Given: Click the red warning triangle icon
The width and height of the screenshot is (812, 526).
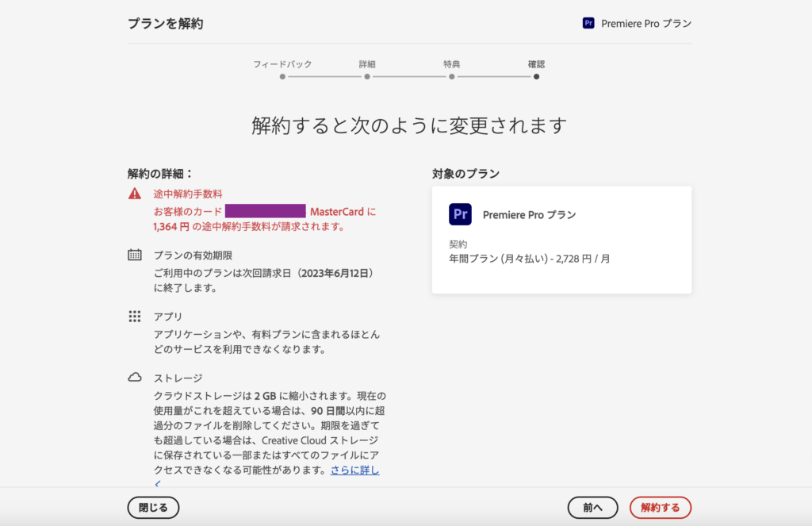Looking at the screenshot, I should 135,194.
